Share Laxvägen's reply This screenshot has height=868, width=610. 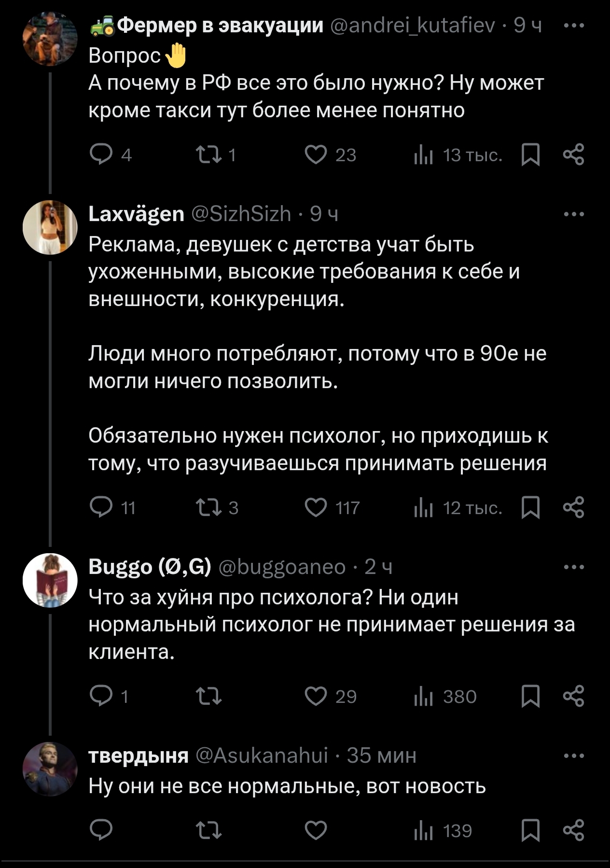click(573, 508)
